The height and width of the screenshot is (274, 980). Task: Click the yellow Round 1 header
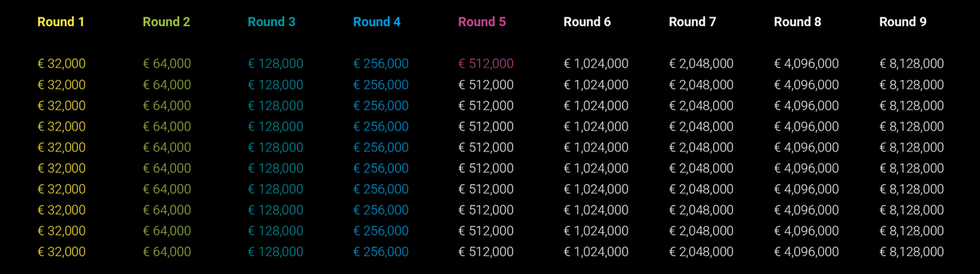(x=61, y=22)
